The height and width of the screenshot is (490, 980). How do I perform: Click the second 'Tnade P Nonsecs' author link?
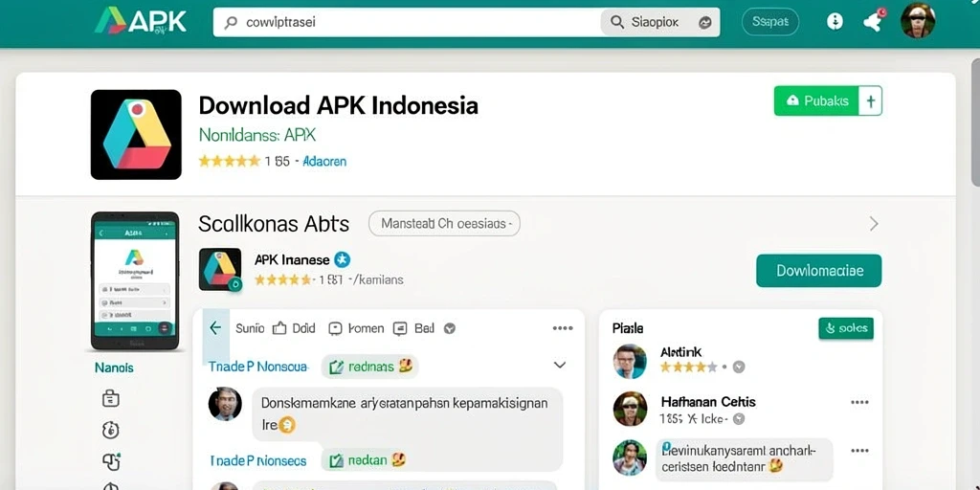pyautogui.click(x=257, y=461)
